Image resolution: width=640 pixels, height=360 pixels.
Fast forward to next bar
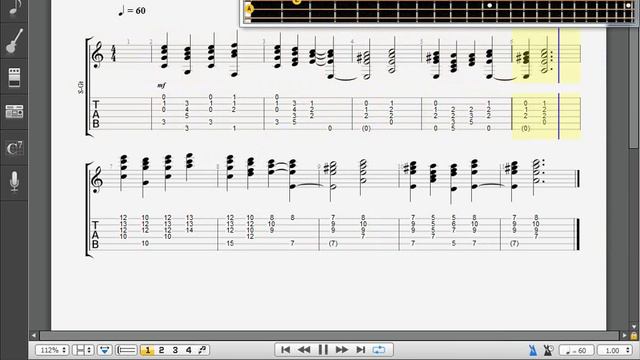342,350
